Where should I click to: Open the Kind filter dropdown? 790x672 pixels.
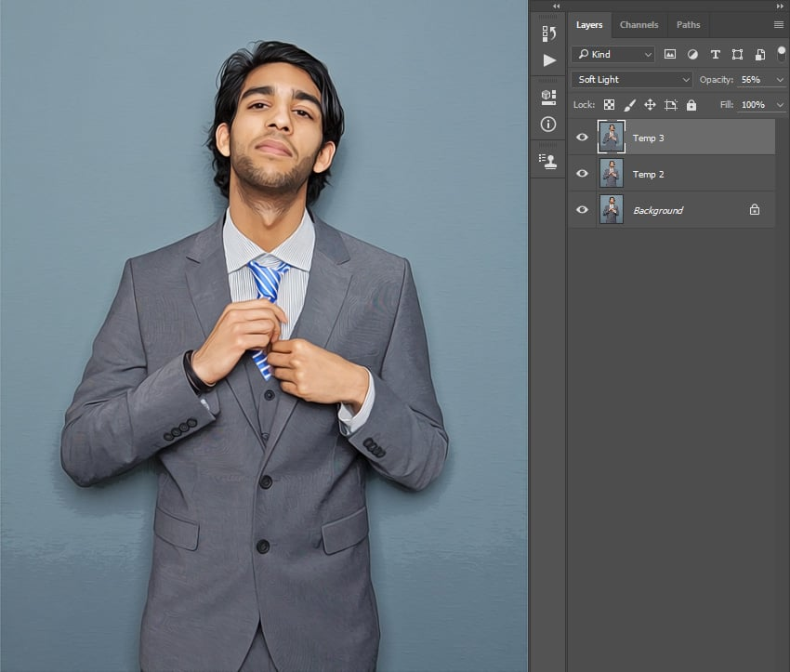click(x=612, y=55)
